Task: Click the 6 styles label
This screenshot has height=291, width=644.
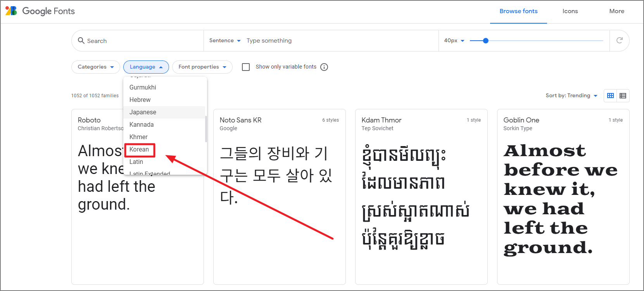Action: click(330, 120)
